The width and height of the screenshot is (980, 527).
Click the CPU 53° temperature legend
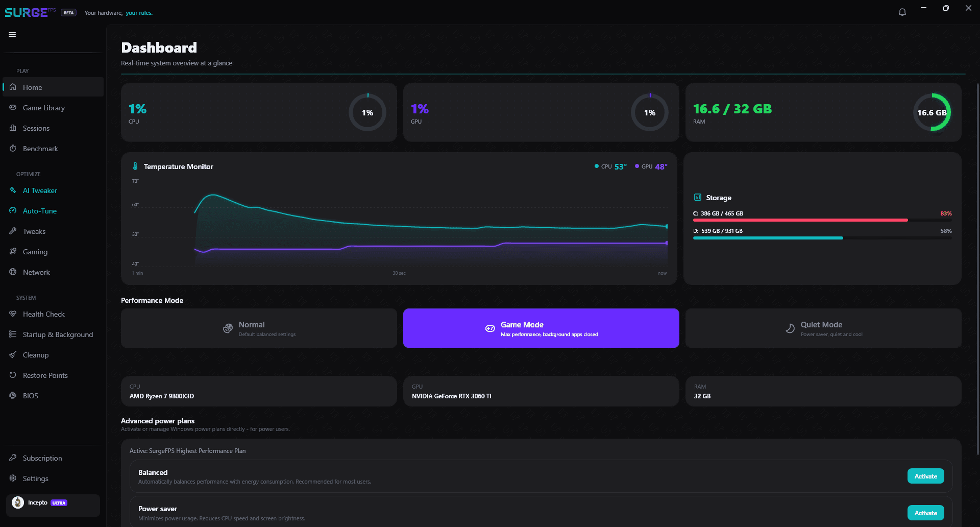(x=610, y=166)
